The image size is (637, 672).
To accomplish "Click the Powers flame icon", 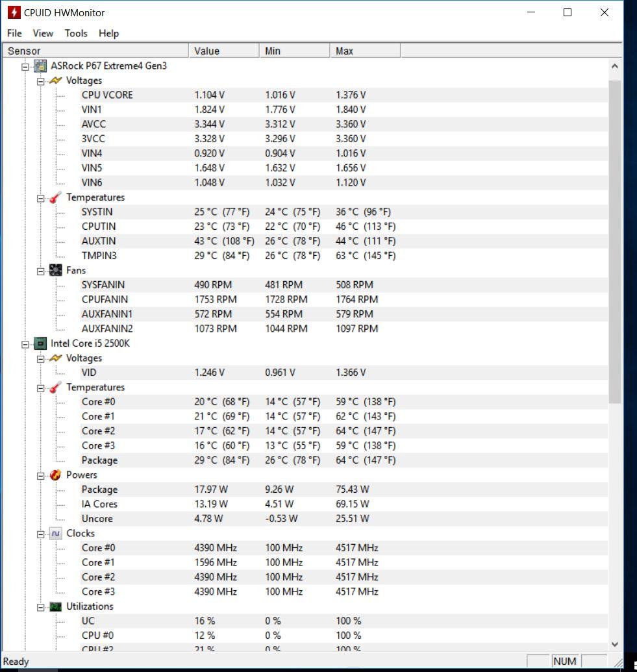I will pyautogui.click(x=56, y=475).
